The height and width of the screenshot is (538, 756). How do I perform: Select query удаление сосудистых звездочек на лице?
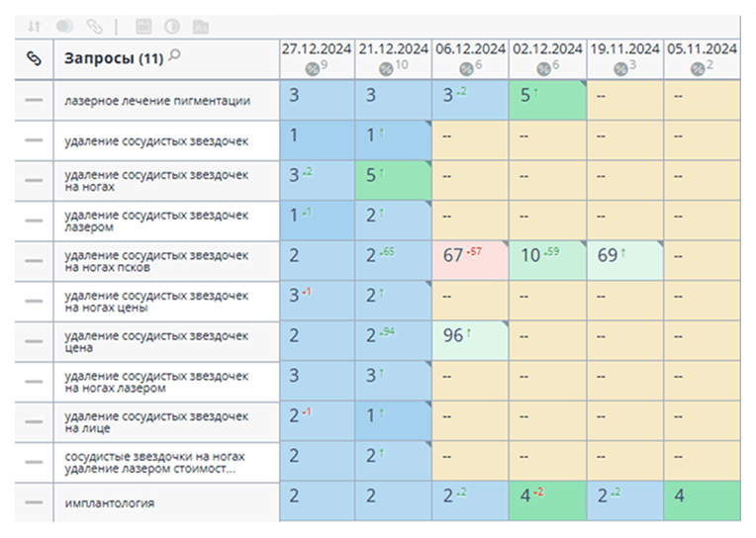tap(156, 422)
